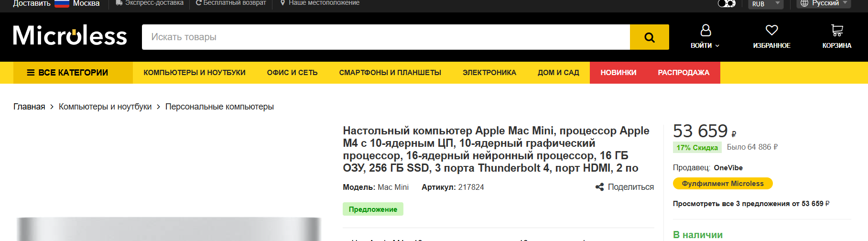Click the В наличии stock status
Screen dimensions: 868x241
point(698,235)
